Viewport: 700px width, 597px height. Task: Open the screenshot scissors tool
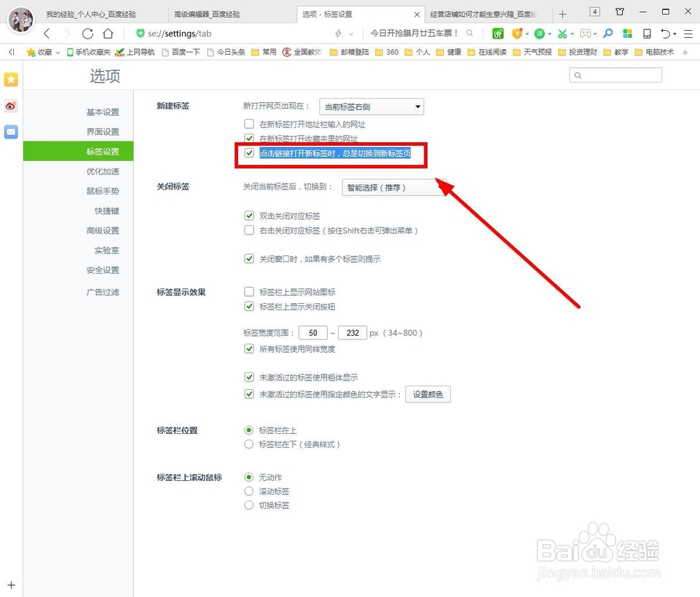(x=564, y=33)
